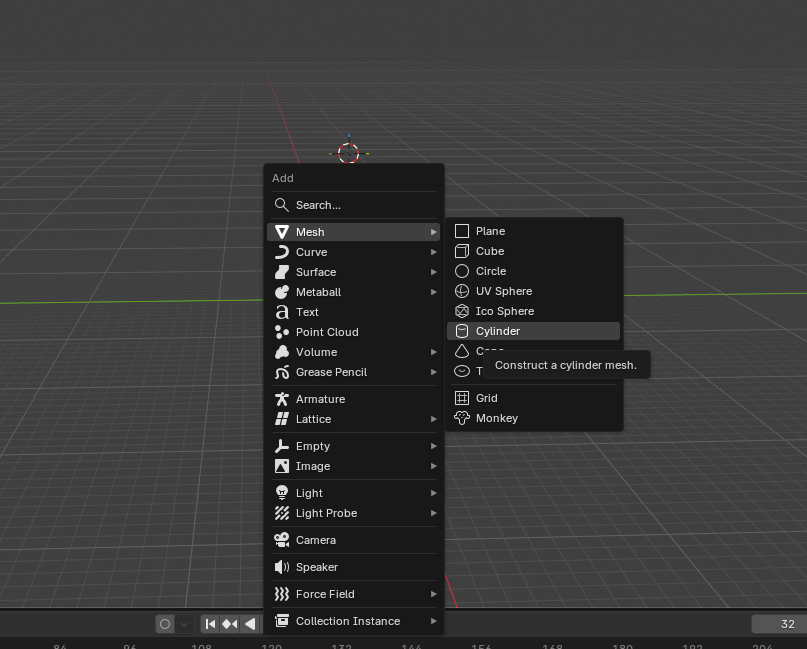This screenshot has height=649, width=807.
Task: Open the Curve submenu
Action: click(354, 252)
